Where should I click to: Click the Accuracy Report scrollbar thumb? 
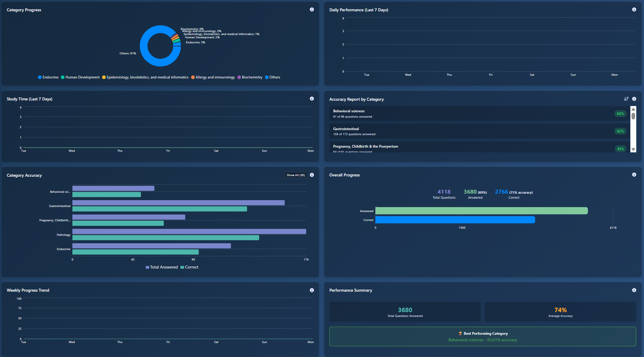(633, 116)
